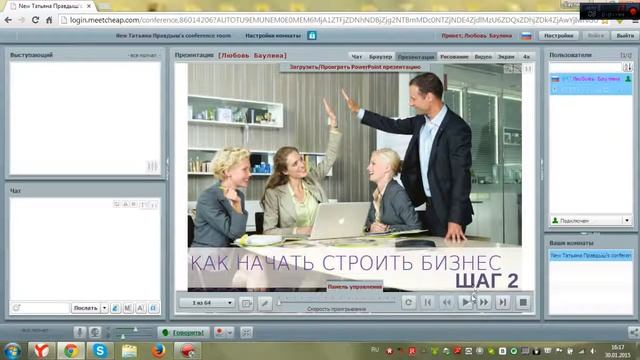Toggle the webcam button
This screenshot has height=360, width=640.
tap(95, 332)
